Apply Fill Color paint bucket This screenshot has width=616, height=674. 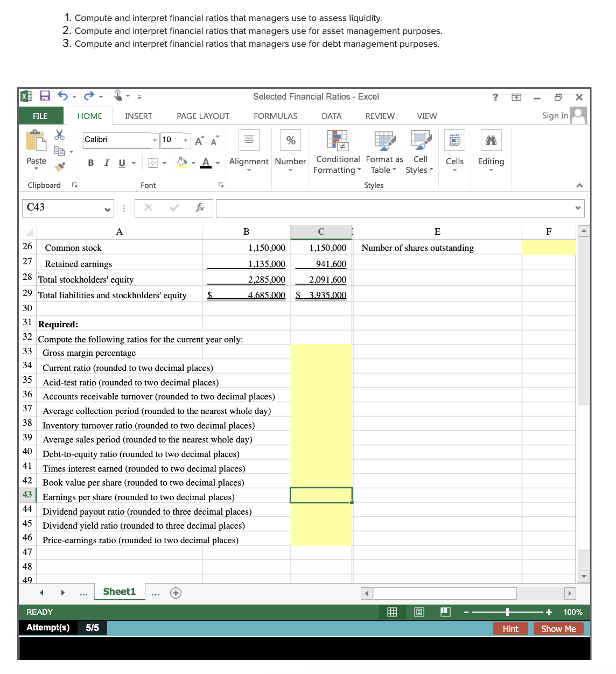(x=182, y=162)
